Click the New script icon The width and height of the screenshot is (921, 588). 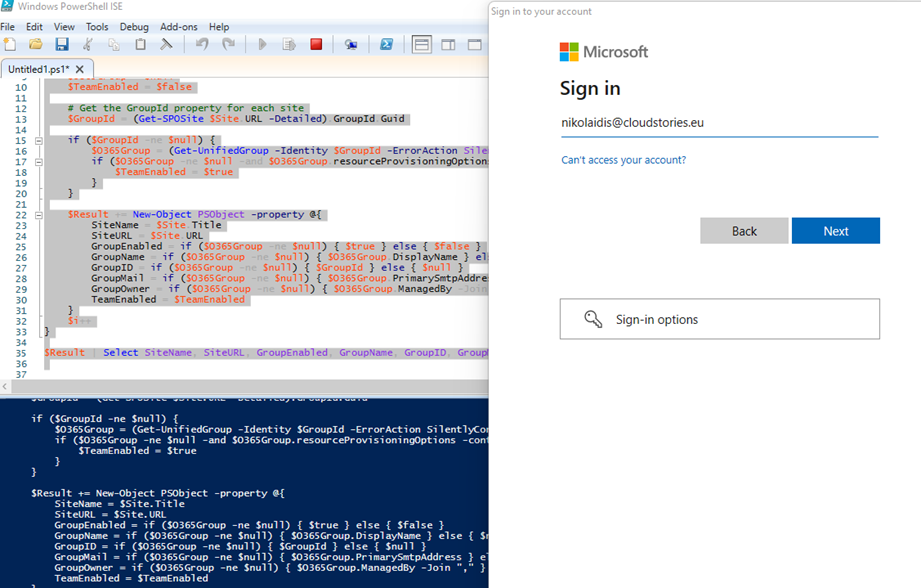click(10, 45)
